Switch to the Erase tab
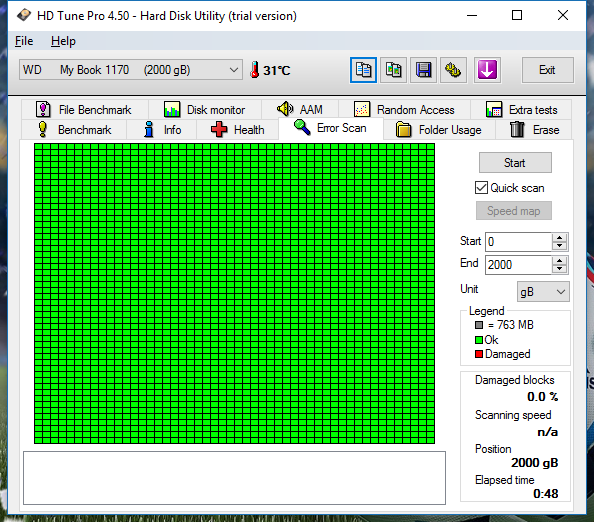The image size is (594, 522). tap(534, 130)
